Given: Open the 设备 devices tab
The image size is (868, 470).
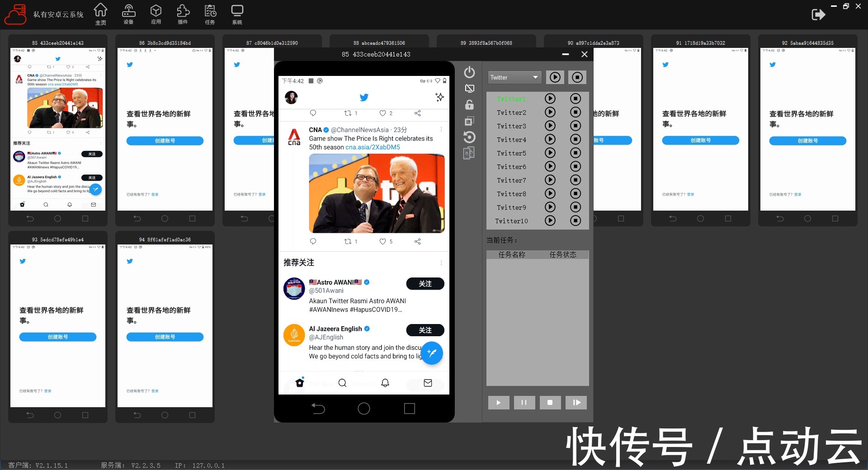Looking at the screenshot, I should pos(128,14).
